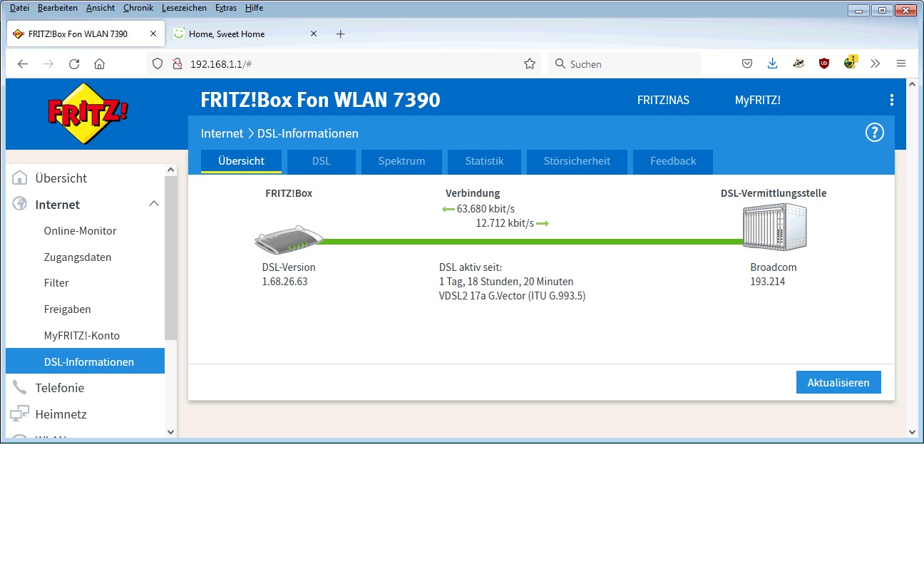924x569 pixels.
Task: Click the Broadcom vendor text
Action: pyautogui.click(x=774, y=267)
